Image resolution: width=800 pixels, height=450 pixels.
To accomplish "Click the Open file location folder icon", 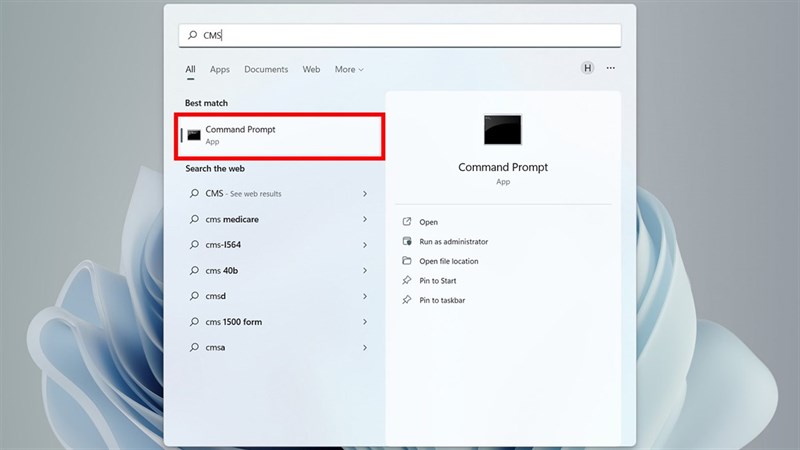I will [406, 261].
